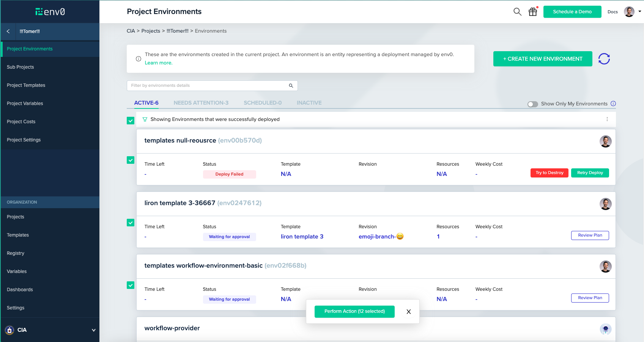Refresh the environments list with the circular arrows icon

(604, 58)
